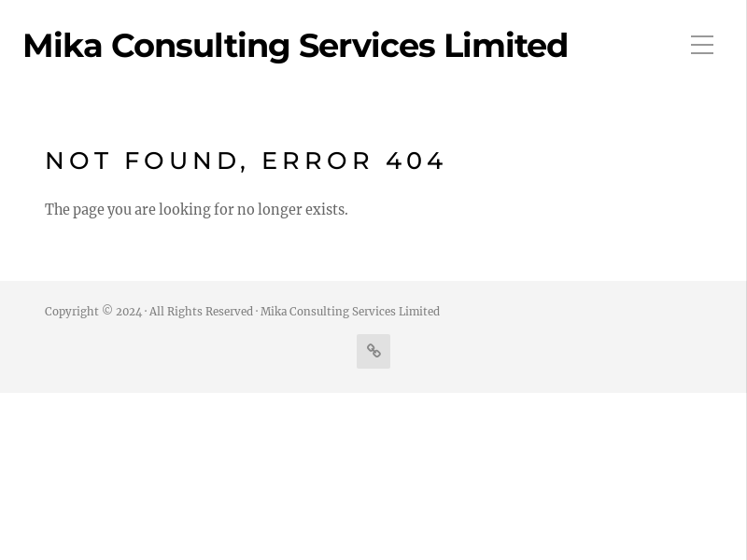This screenshot has height=560, width=747.
Task: Click the footer "Mika Consulting Services Limited" text
Action: [x=350, y=312]
